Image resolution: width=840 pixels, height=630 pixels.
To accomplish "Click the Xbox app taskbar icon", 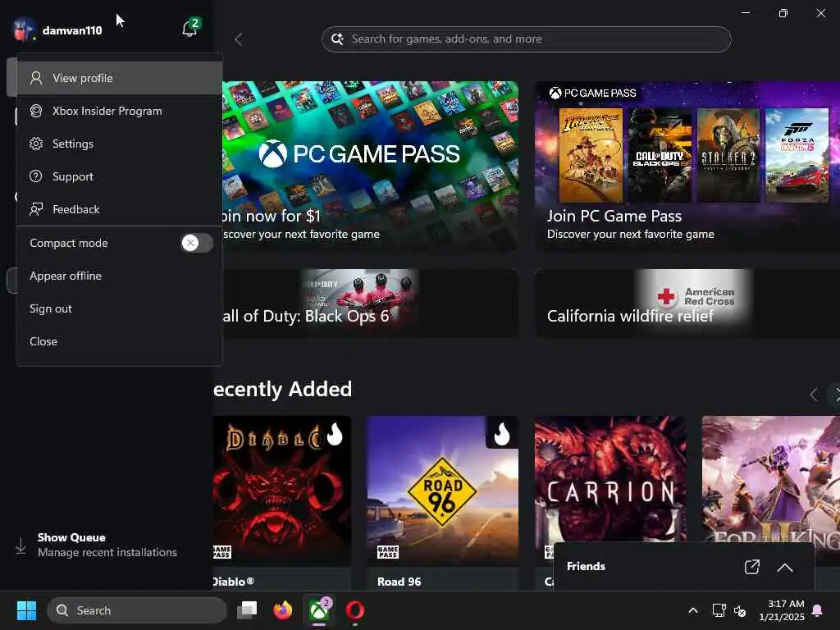I will (x=319, y=610).
